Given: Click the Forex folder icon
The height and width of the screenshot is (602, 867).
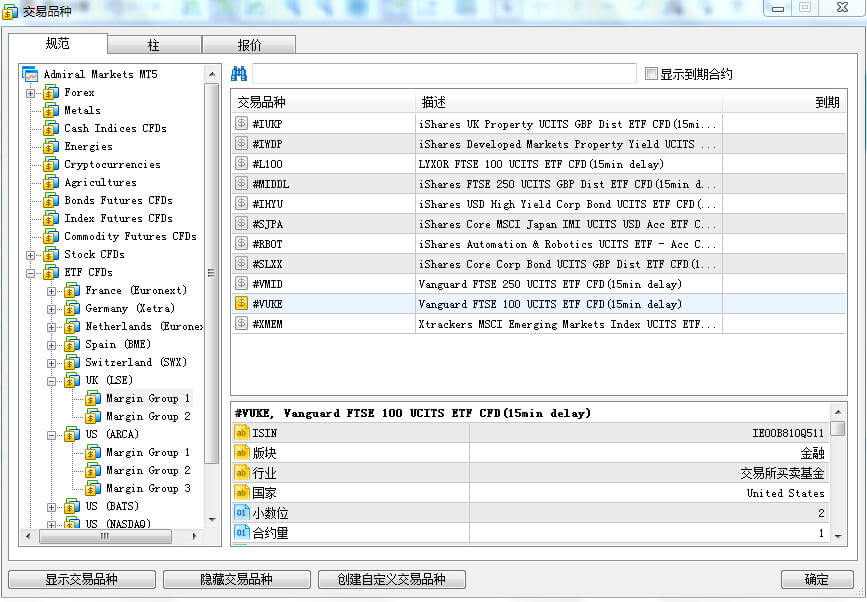Looking at the screenshot, I should coord(51,92).
